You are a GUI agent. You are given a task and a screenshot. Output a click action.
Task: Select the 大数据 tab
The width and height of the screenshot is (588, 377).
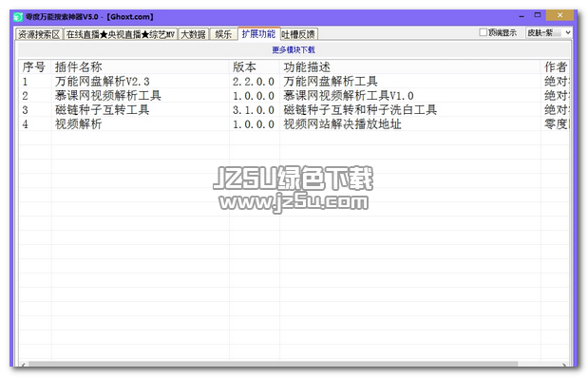coord(193,34)
